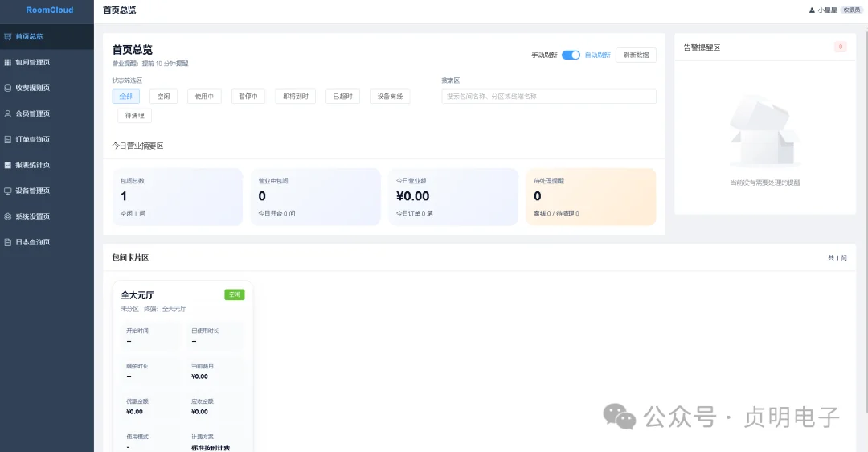Click the 营业提醒 10 分钟 subtitle
This screenshot has height=452, width=868.
tap(150, 64)
